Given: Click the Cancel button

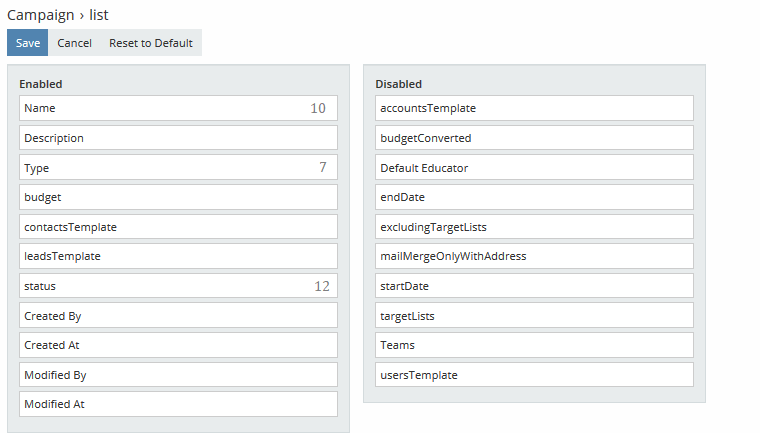Looking at the screenshot, I should [74, 43].
